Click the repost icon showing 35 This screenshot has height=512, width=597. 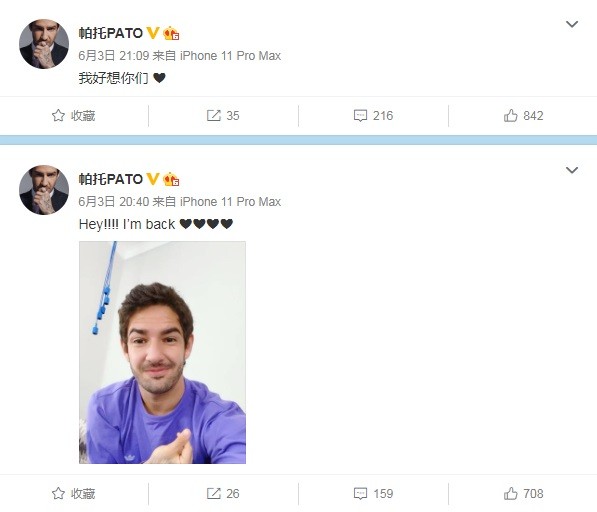pos(214,115)
